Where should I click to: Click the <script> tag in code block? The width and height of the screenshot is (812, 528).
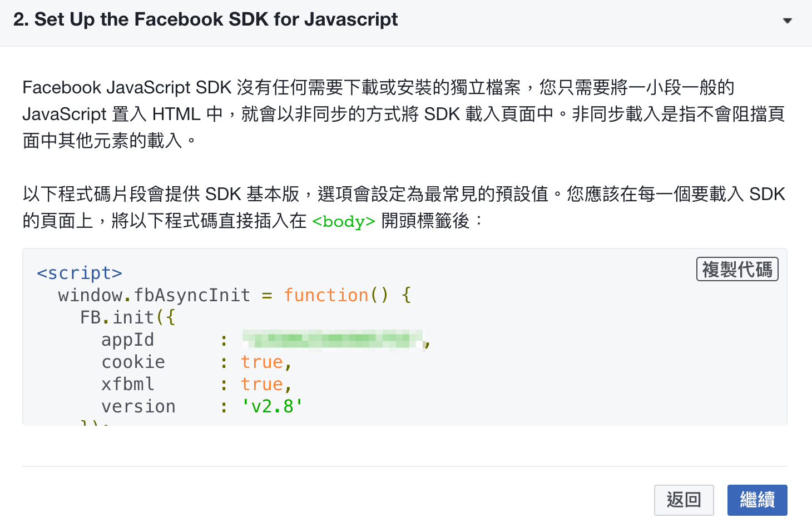(80, 273)
